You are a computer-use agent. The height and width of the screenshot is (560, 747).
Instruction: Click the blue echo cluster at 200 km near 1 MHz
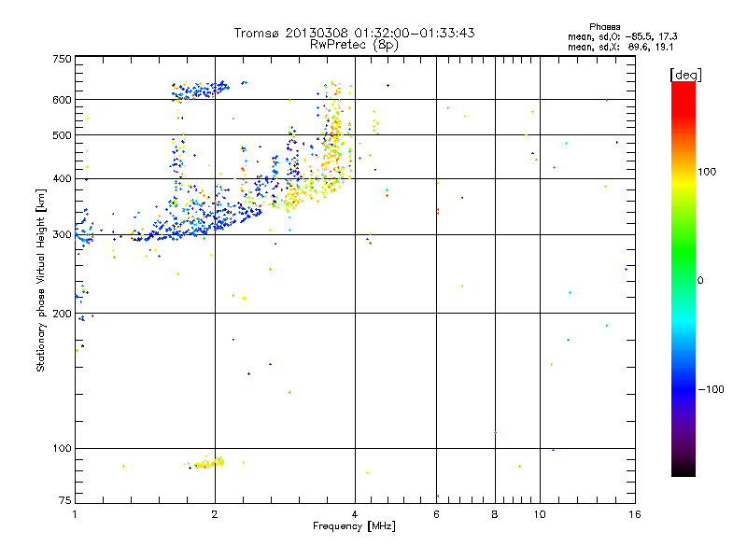point(83,317)
